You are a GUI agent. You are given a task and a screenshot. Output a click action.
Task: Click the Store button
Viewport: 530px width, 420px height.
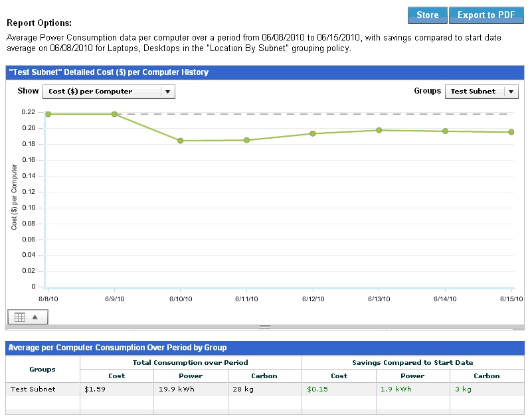click(427, 15)
